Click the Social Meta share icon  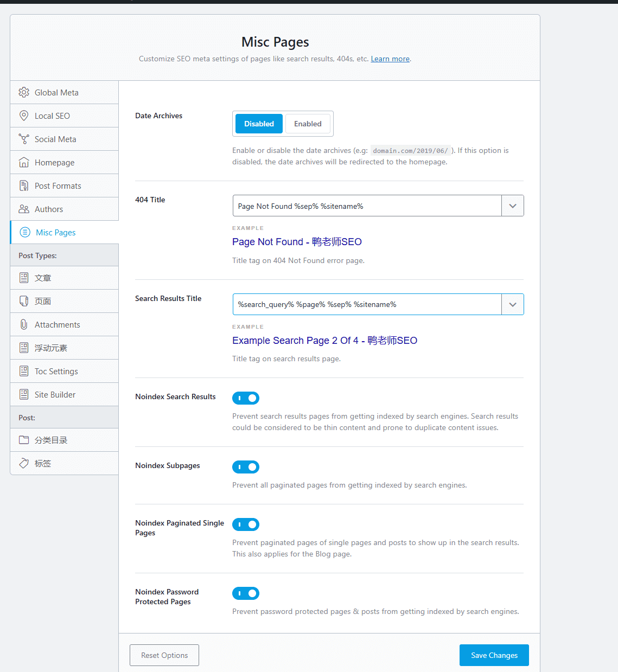[x=24, y=139]
